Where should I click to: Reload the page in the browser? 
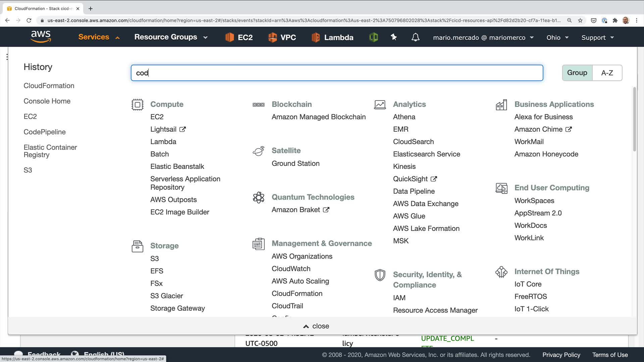click(29, 20)
